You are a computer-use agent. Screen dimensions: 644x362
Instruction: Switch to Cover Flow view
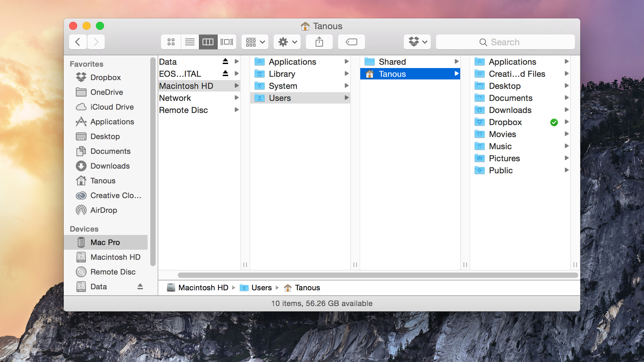pos(227,42)
